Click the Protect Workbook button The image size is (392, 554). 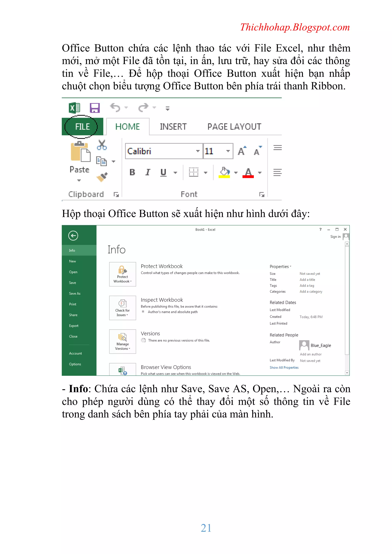(123, 274)
